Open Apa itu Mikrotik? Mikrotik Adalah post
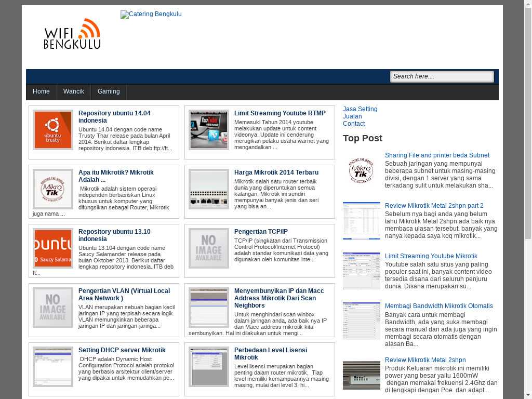Screen dimensions: 532x399 tap(116, 176)
